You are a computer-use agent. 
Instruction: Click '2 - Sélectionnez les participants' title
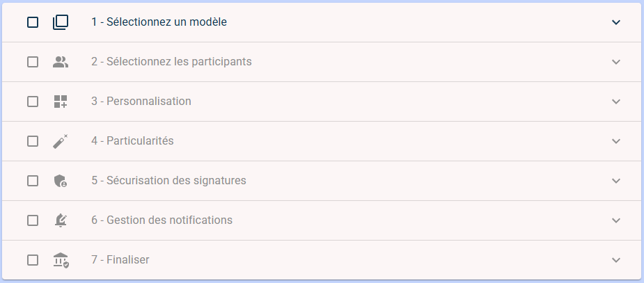172,61
